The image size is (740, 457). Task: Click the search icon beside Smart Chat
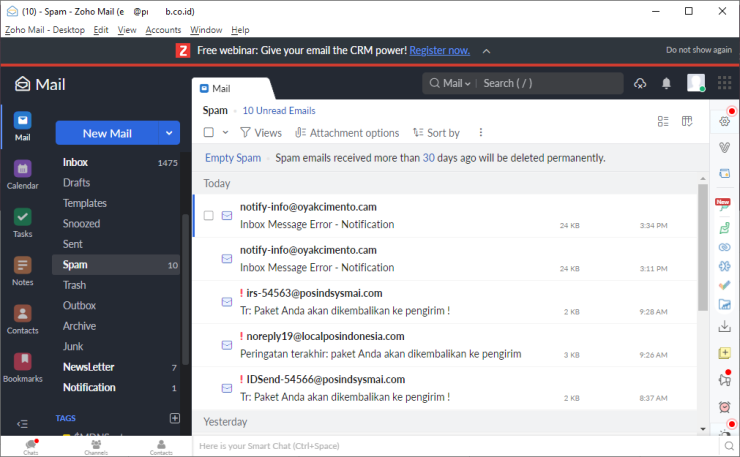point(729,446)
